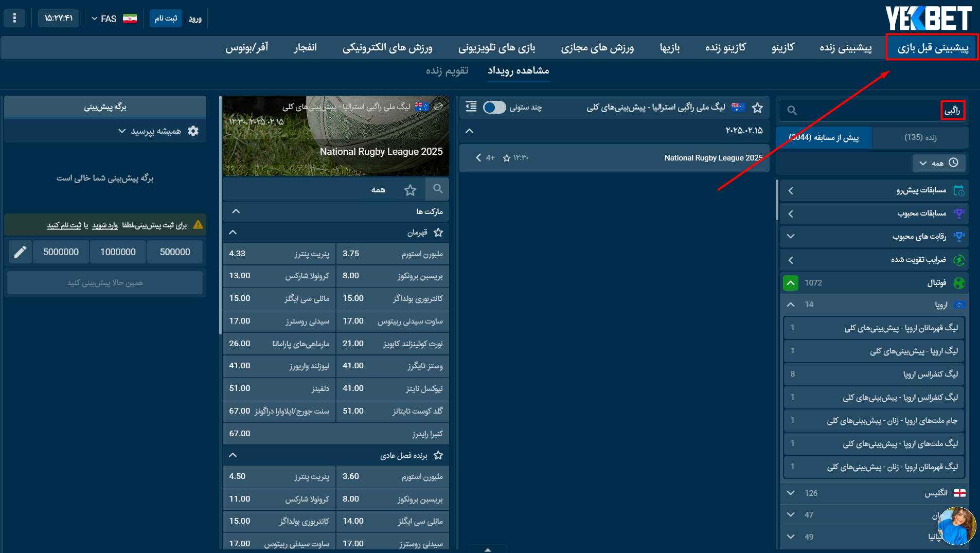Open the ورزش های مجازی menu
980x553 pixels.
[x=597, y=48]
